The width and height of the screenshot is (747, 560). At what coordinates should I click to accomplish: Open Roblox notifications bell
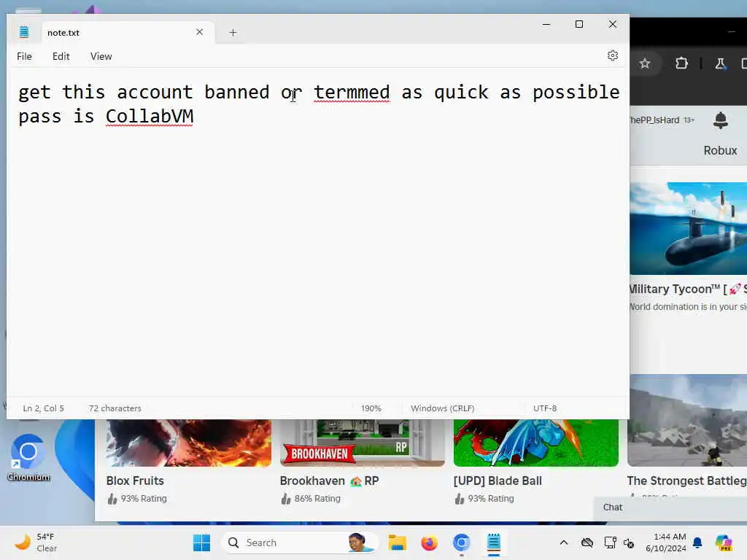click(720, 120)
